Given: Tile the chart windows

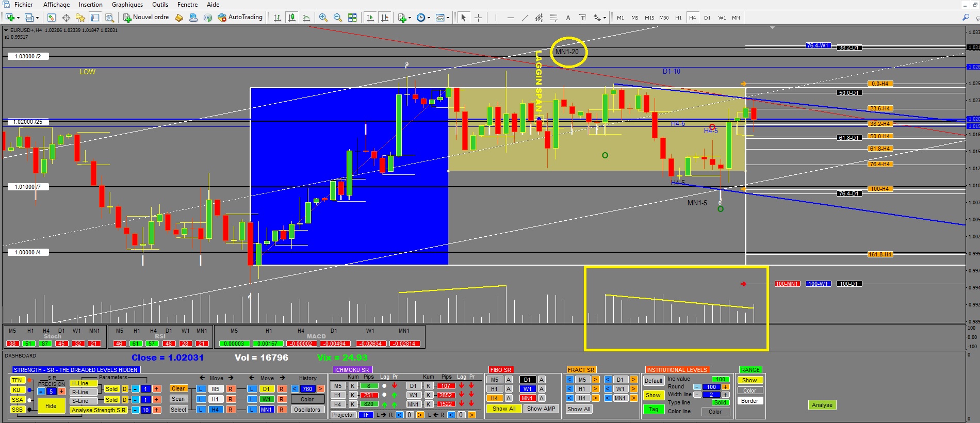Looking at the screenshot, I should pyautogui.click(x=352, y=18).
